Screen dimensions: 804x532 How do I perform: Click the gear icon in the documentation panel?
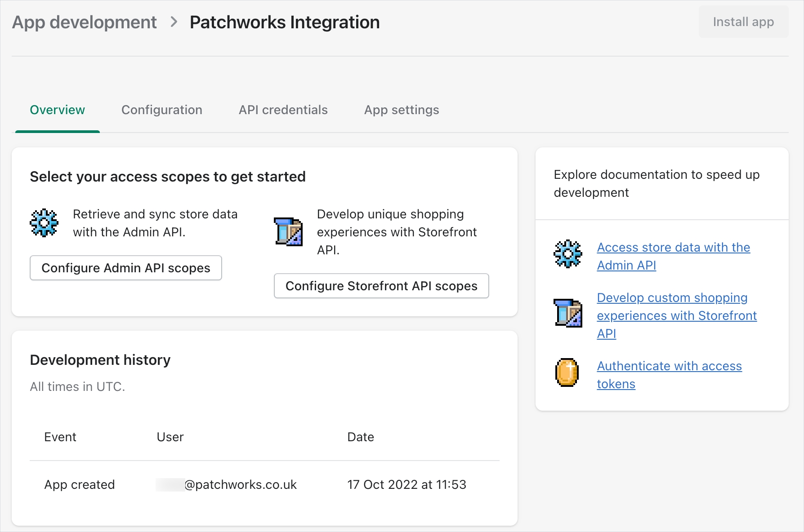click(567, 254)
